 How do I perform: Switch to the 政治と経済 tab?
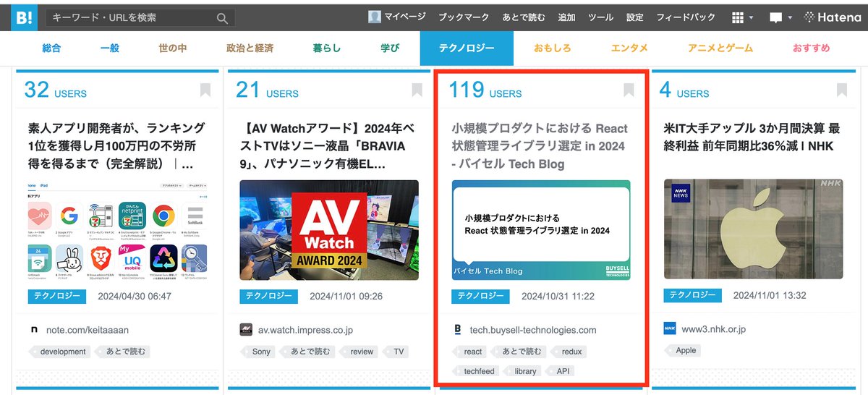point(250,48)
